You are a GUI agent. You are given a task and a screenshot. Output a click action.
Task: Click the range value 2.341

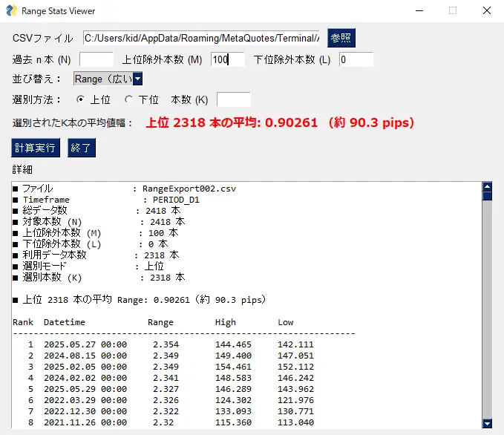point(166,378)
